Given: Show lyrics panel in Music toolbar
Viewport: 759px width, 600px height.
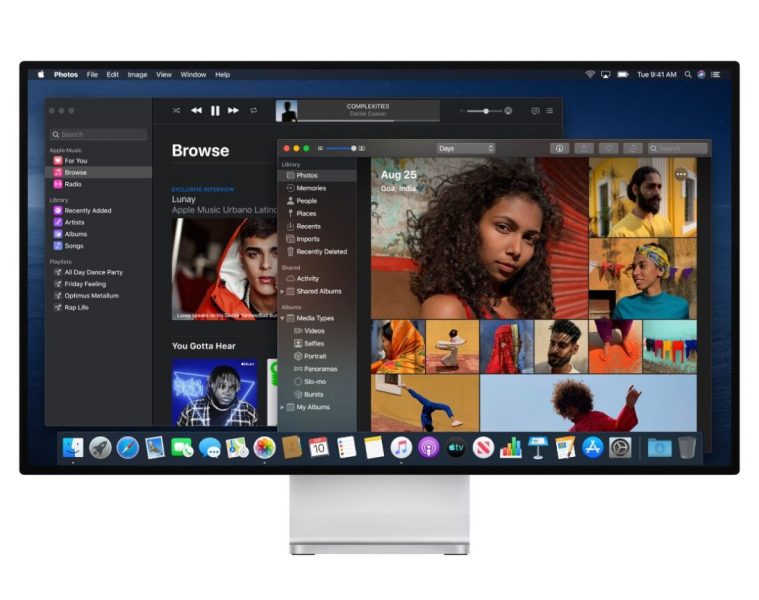Looking at the screenshot, I should coord(535,111).
